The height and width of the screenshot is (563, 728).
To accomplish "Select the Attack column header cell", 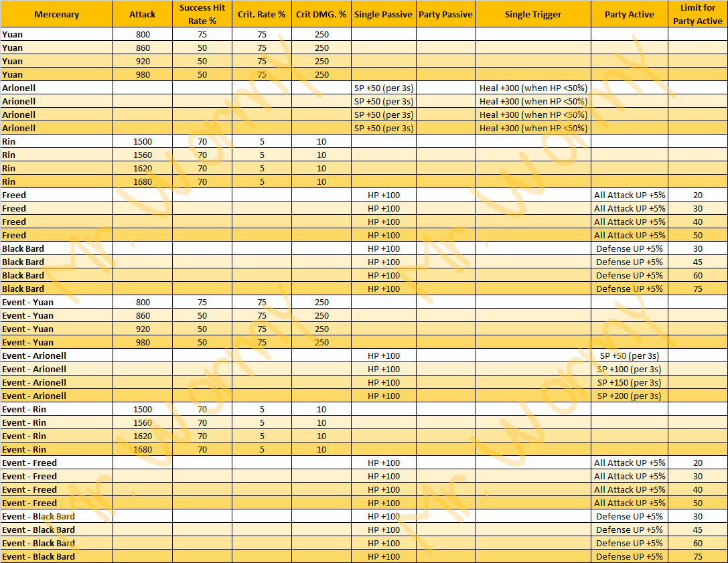I will coord(143,14).
